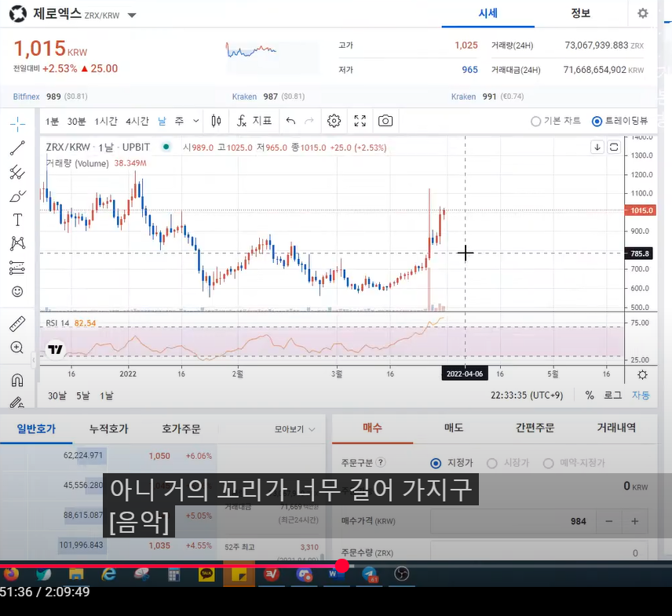Select the crosshair cursor tool
Screen dimensions: 672x616
pyautogui.click(x=17, y=124)
